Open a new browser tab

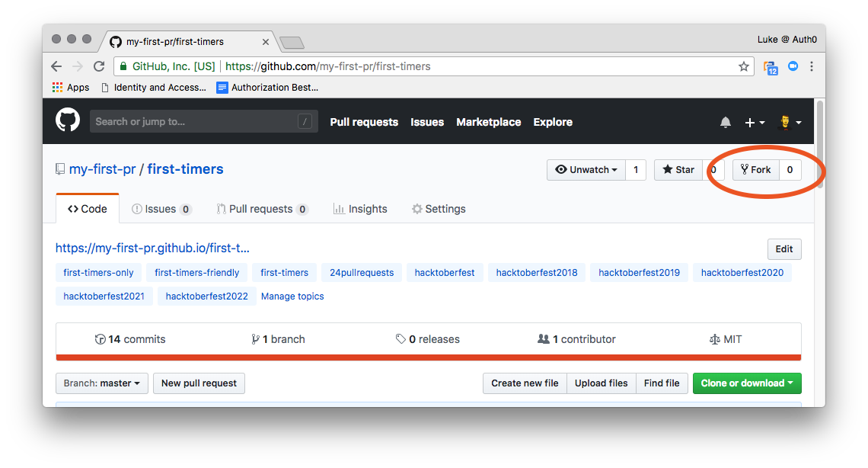tap(292, 42)
